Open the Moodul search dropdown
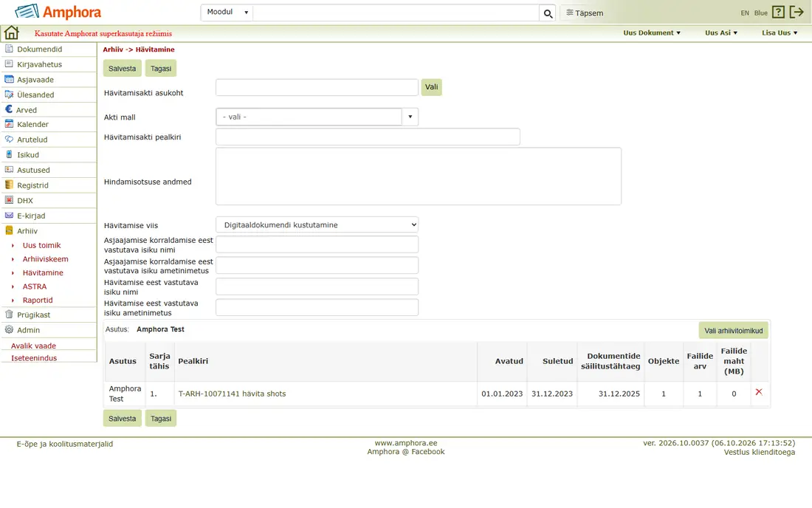 pyautogui.click(x=227, y=13)
